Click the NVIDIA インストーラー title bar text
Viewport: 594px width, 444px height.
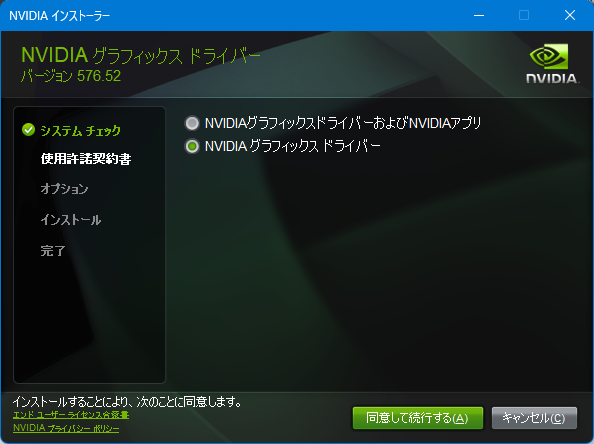[59, 16]
